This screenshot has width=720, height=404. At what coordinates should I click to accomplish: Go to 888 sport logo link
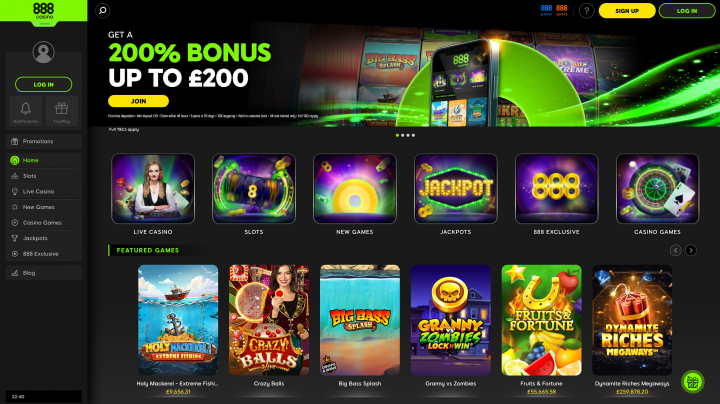562,10
